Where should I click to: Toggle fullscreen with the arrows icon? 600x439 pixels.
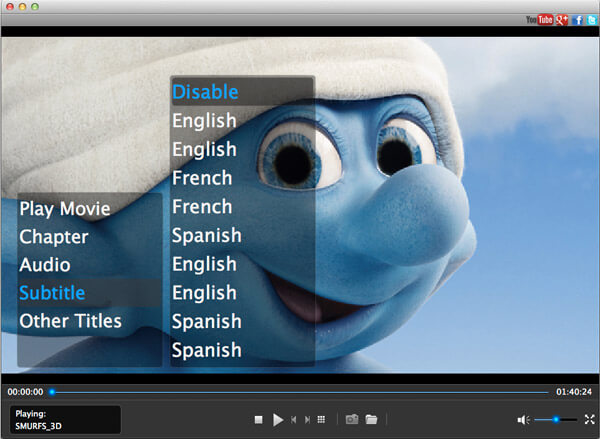[x=590, y=419]
